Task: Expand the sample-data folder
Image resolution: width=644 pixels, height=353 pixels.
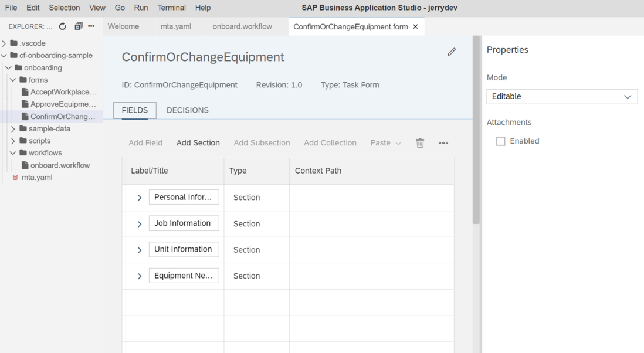Action: click(13, 128)
